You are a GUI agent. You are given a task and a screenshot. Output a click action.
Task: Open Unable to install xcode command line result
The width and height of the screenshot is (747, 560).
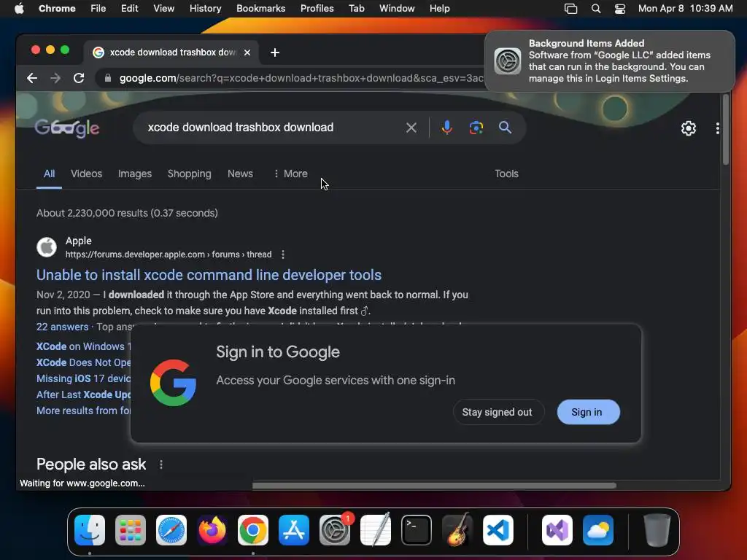point(209,275)
